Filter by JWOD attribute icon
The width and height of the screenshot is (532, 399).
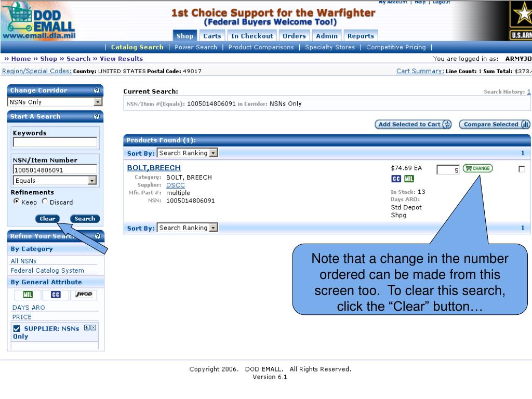tap(84, 294)
